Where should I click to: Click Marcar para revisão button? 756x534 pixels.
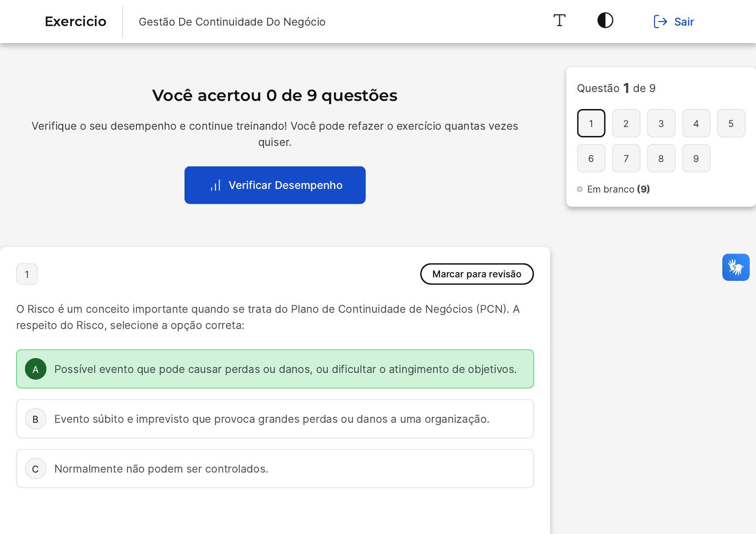tap(477, 274)
